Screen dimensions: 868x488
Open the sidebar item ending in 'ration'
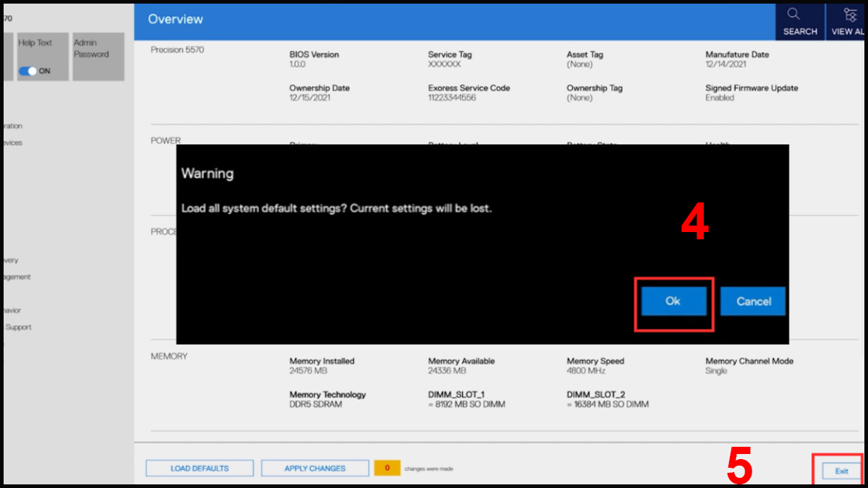tap(11, 126)
